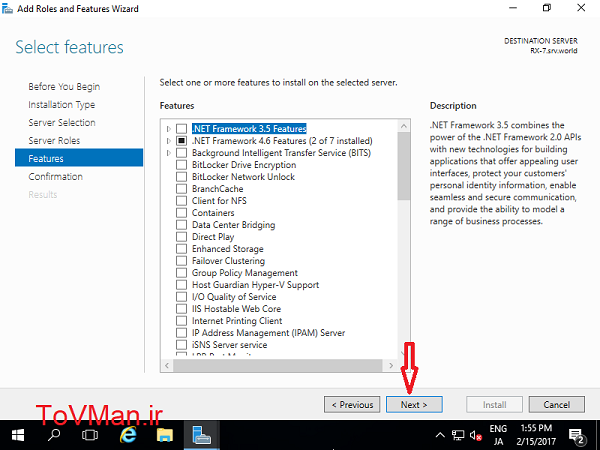This screenshot has height=450, width=600.
Task: Open the Action Center notifications icon
Action: (x=577, y=435)
